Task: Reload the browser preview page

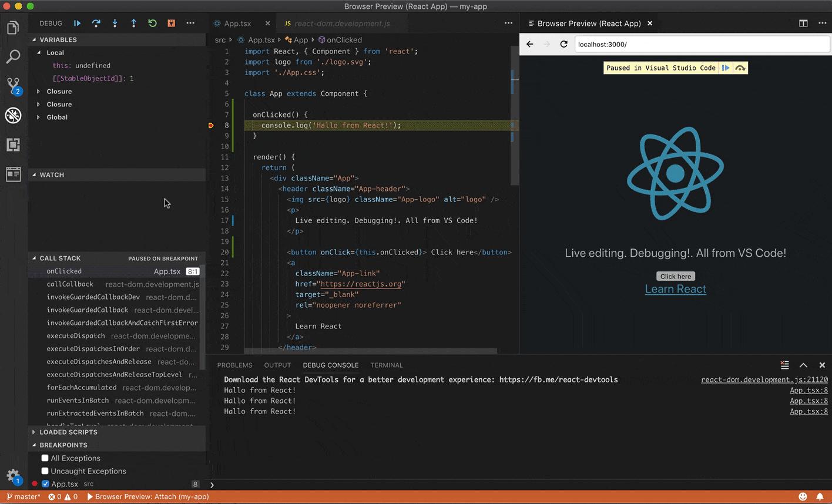Action: click(x=563, y=44)
